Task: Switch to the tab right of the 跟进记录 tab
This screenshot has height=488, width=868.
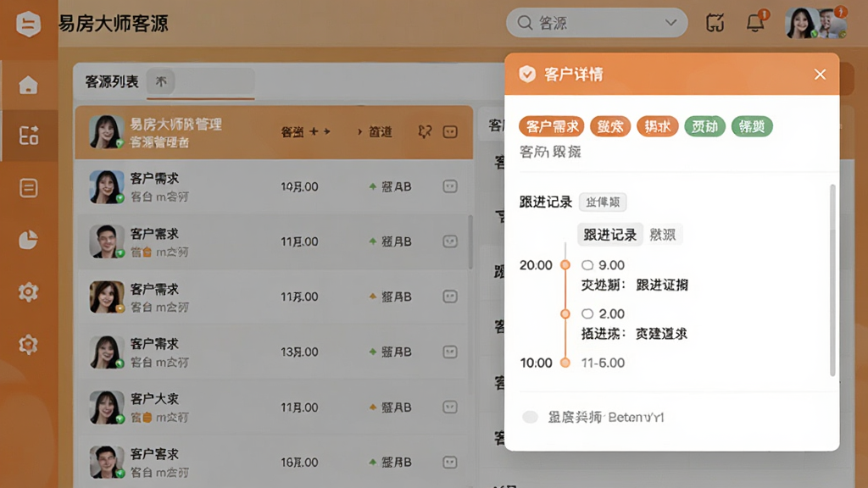Action: [663, 235]
